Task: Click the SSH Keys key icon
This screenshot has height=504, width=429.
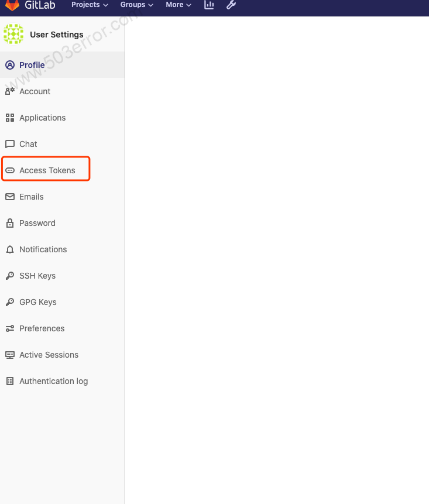Action: click(x=9, y=275)
